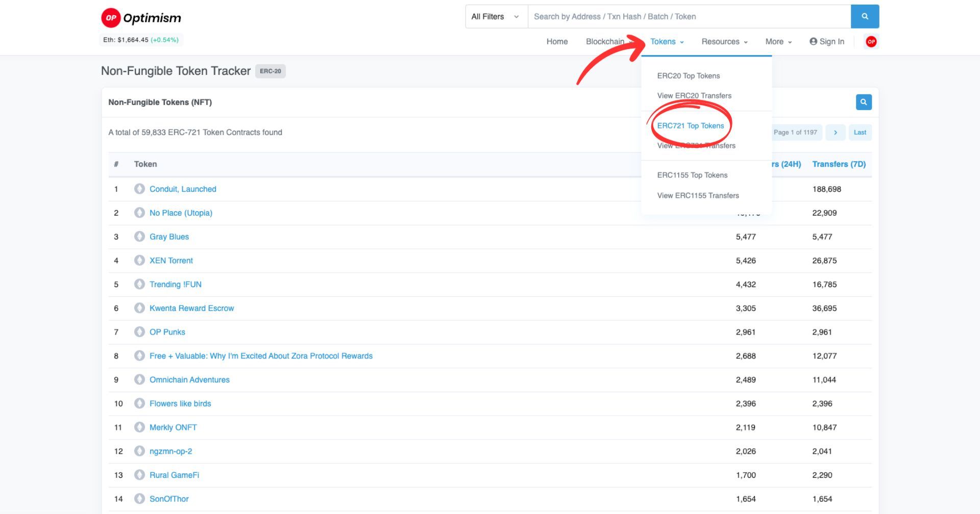Click token icon beside Gray Blues
Viewport: 980px width, 514px height.
point(139,237)
